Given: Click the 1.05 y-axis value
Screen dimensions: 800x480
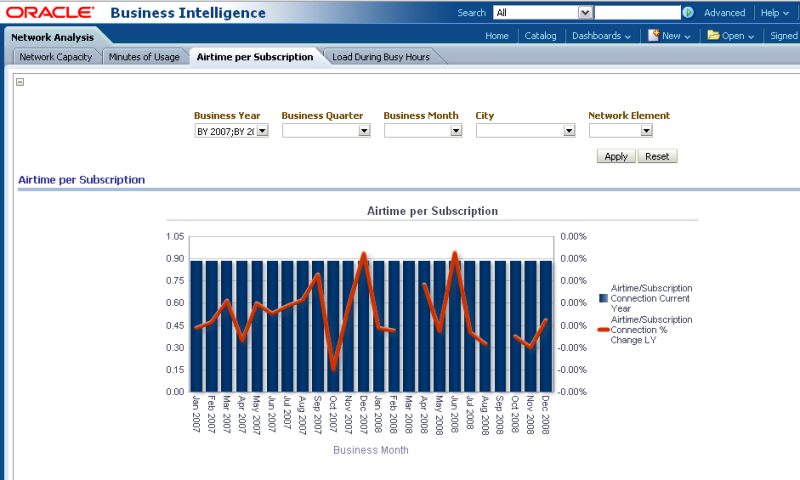Looking at the screenshot, I should click(175, 237).
